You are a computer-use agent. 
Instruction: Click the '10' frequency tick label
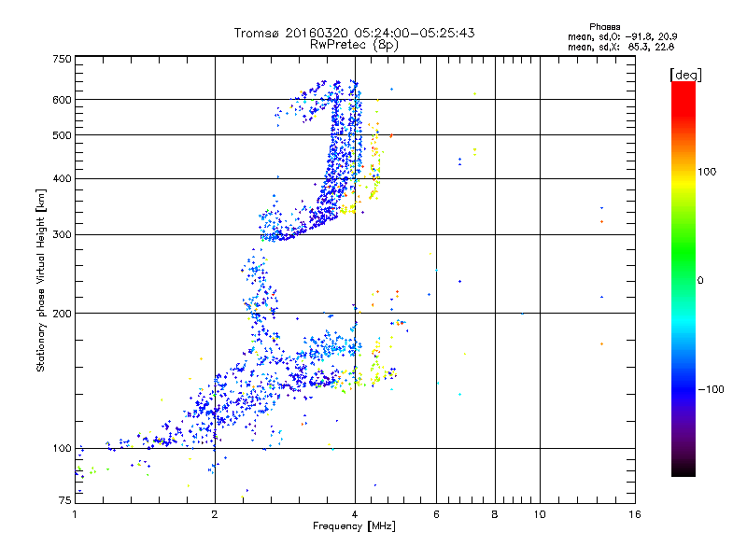pos(540,514)
